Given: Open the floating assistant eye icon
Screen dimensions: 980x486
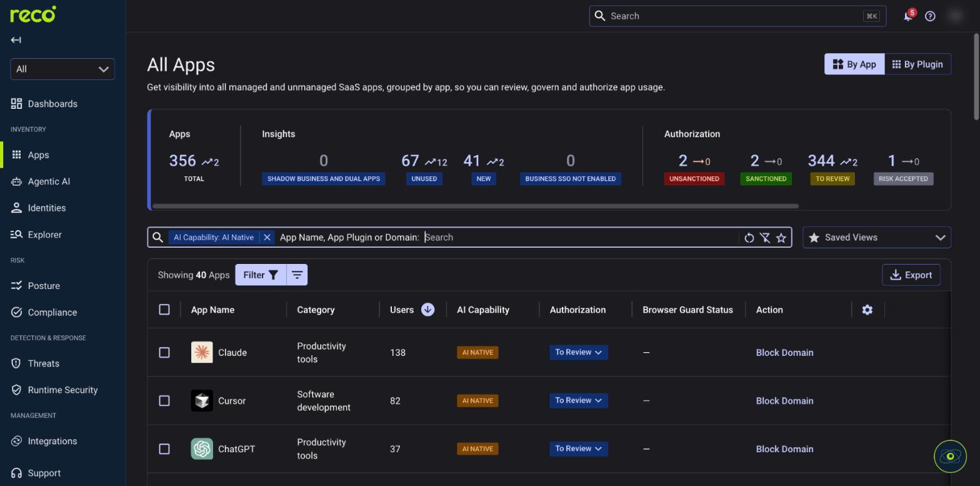Looking at the screenshot, I should pyautogui.click(x=950, y=457).
